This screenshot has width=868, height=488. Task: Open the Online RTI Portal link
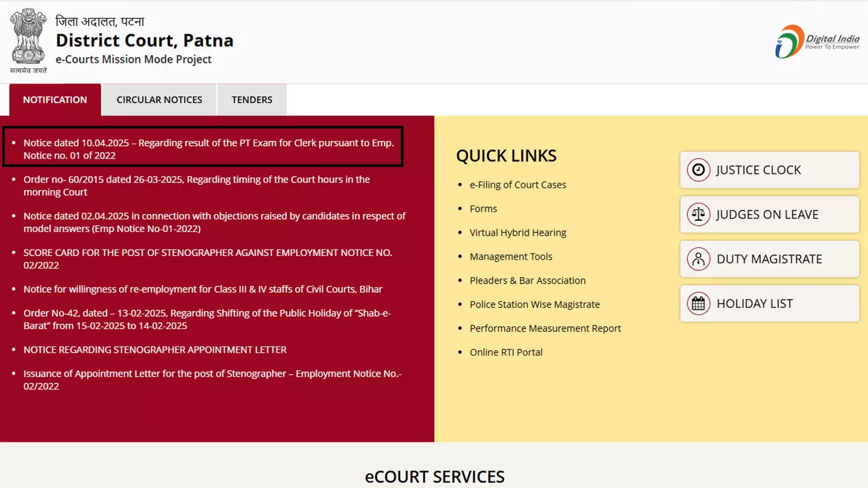pyautogui.click(x=506, y=352)
